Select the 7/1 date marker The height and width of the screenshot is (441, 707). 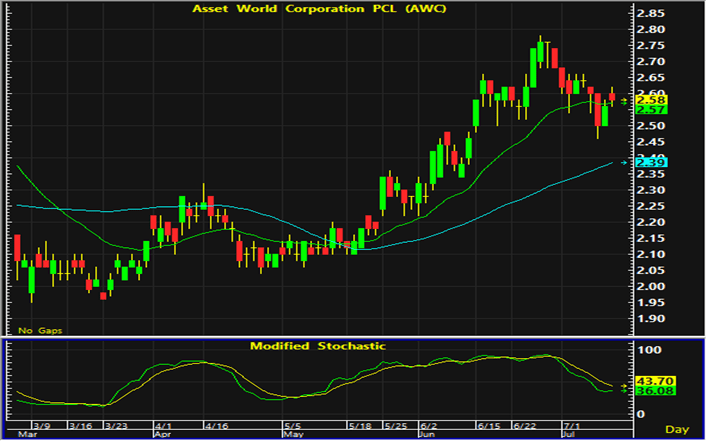(x=573, y=426)
